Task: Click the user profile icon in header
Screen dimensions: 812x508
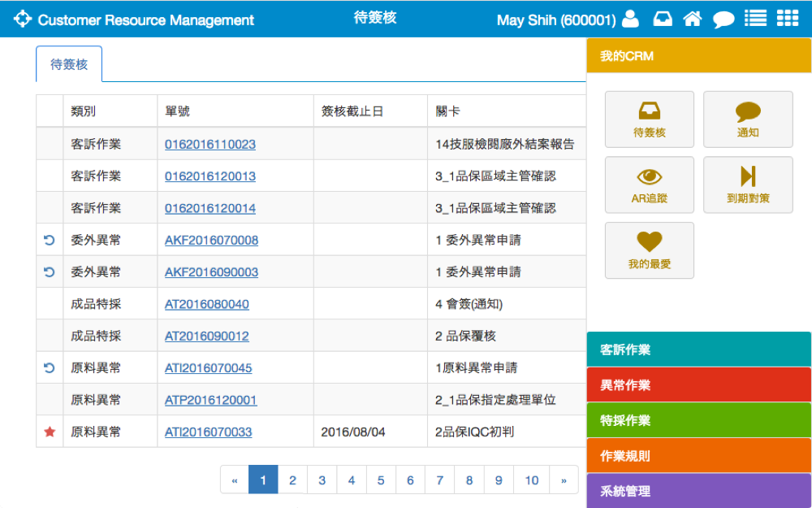Action: coord(630,19)
